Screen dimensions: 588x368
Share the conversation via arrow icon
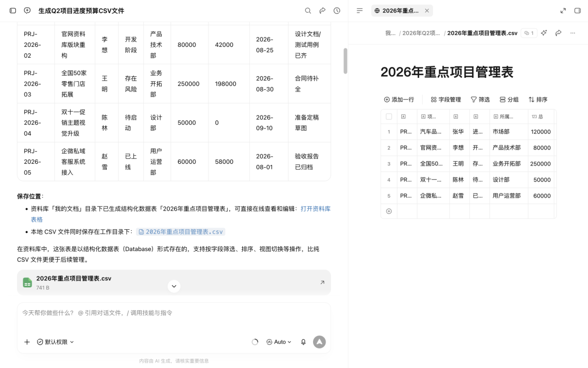pos(322,10)
